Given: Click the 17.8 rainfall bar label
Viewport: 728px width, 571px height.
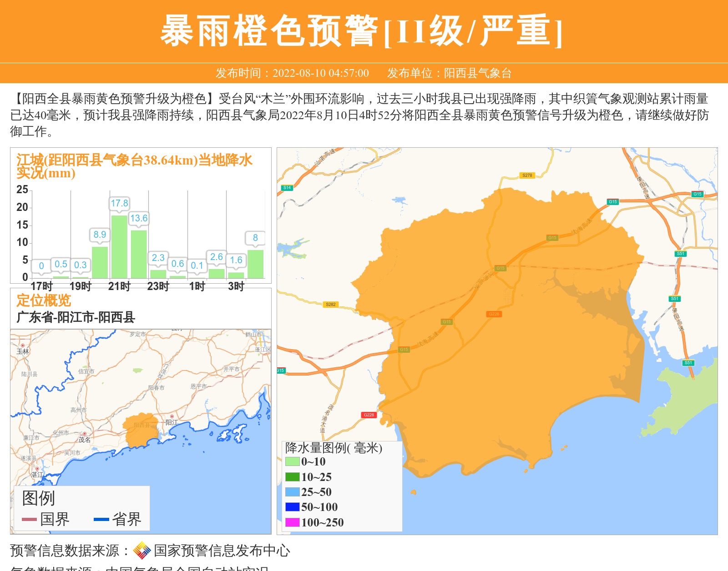Looking at the screenshot, I should (x=119, y=203).
